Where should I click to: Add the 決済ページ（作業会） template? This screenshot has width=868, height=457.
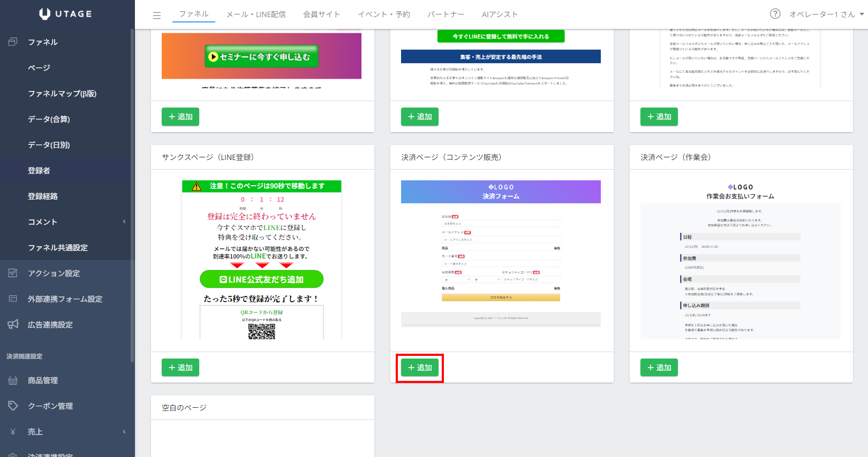[659, 368]
